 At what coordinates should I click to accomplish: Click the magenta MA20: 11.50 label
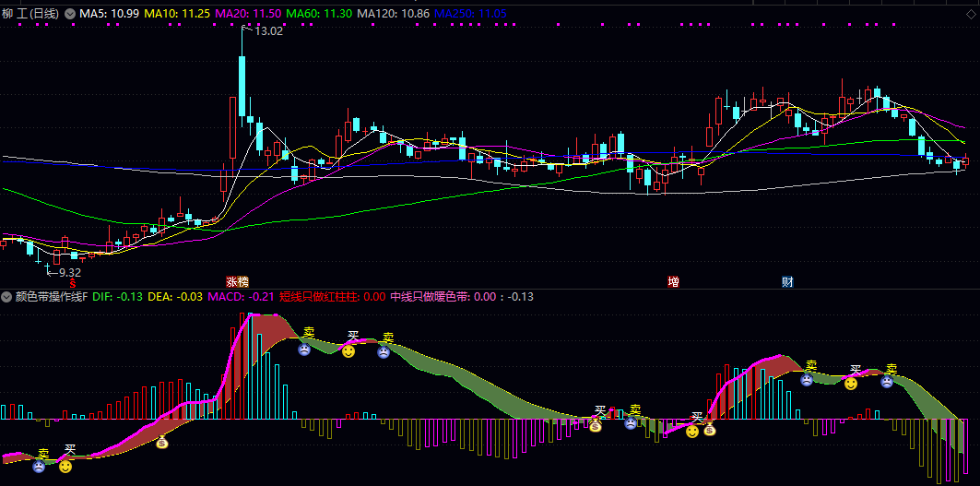[249, 13]
